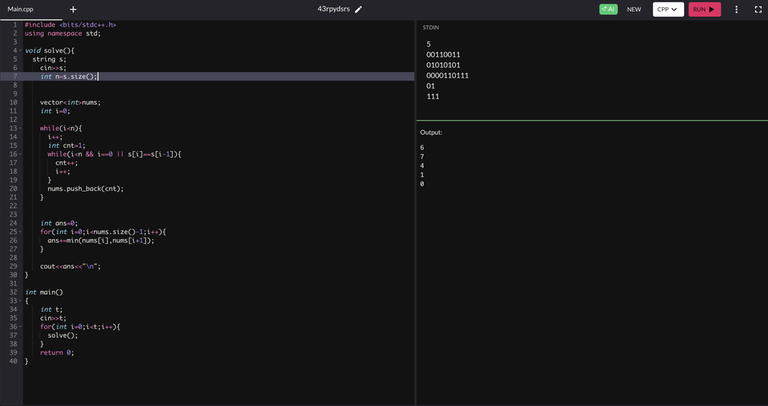This screenshot has width=768, height=406.
Task: Place cursor on line 29 cout statement
Action: click(x=70, y=266)
